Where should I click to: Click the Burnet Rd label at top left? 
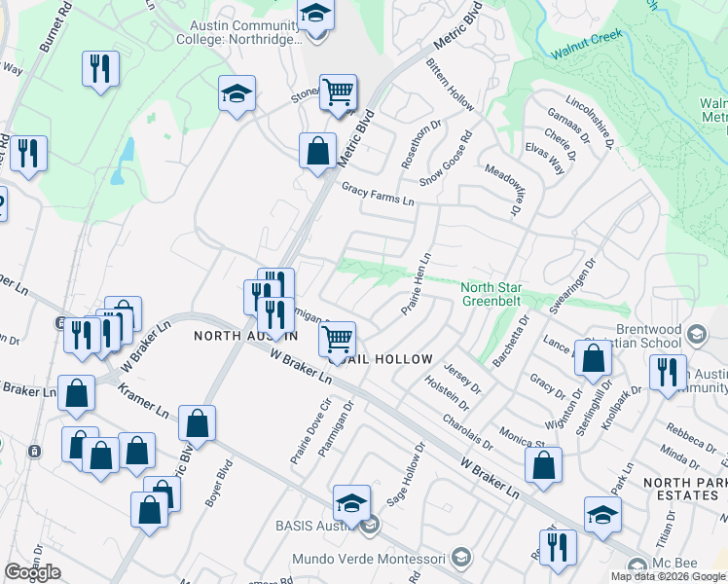pos(56,26)
